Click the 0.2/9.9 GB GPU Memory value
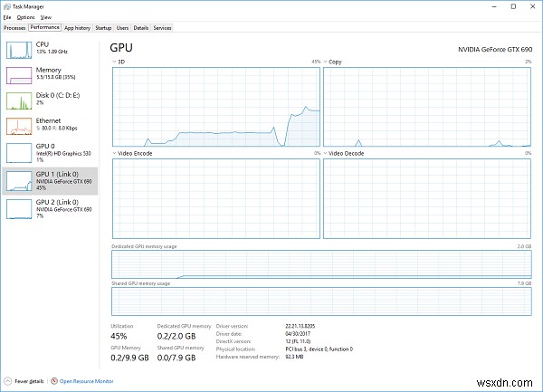 pyautogui.click(x=129, y=358)
